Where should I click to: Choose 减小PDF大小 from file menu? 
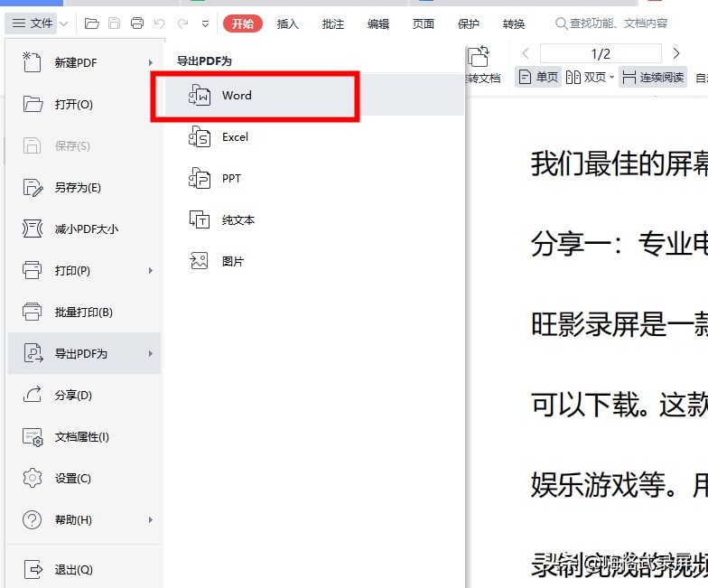click(x=85, y=229)
